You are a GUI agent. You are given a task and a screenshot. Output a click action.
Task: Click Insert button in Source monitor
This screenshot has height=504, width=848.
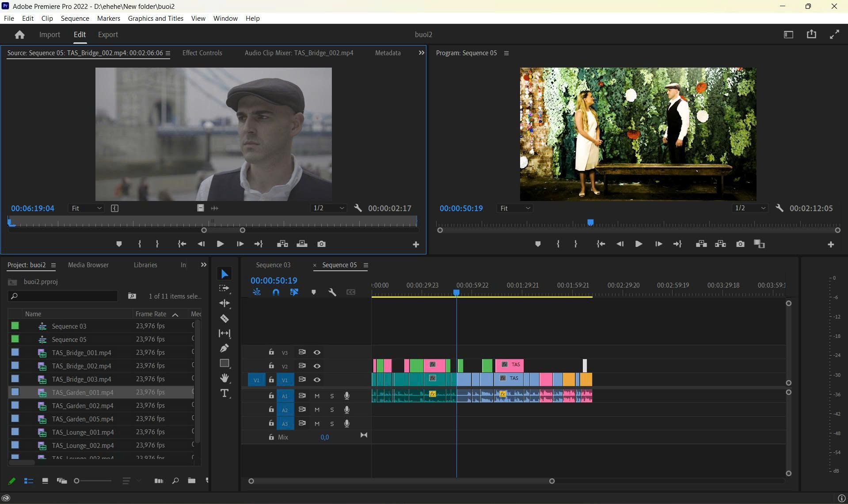[x=282, y=244]
